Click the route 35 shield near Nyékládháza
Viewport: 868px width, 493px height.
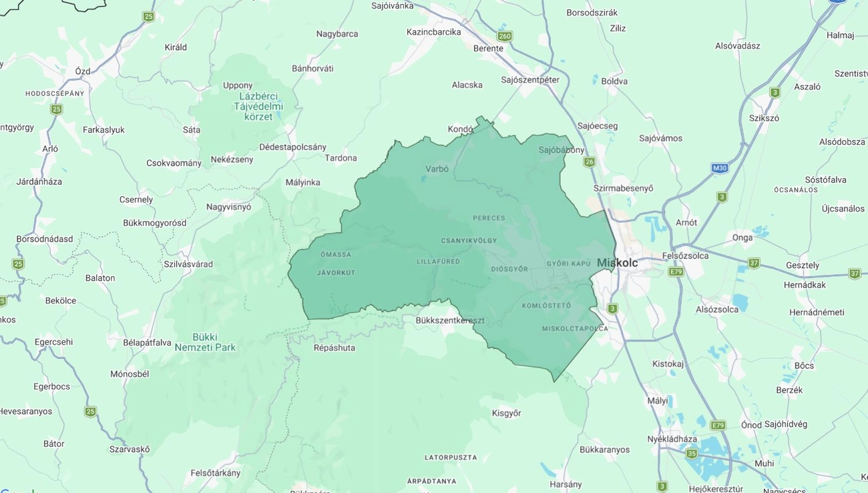[x=691, y=453]
